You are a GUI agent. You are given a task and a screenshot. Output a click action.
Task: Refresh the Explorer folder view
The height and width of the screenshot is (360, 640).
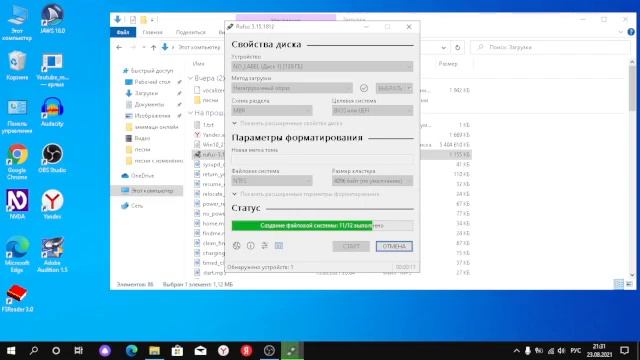pos(458,47)
